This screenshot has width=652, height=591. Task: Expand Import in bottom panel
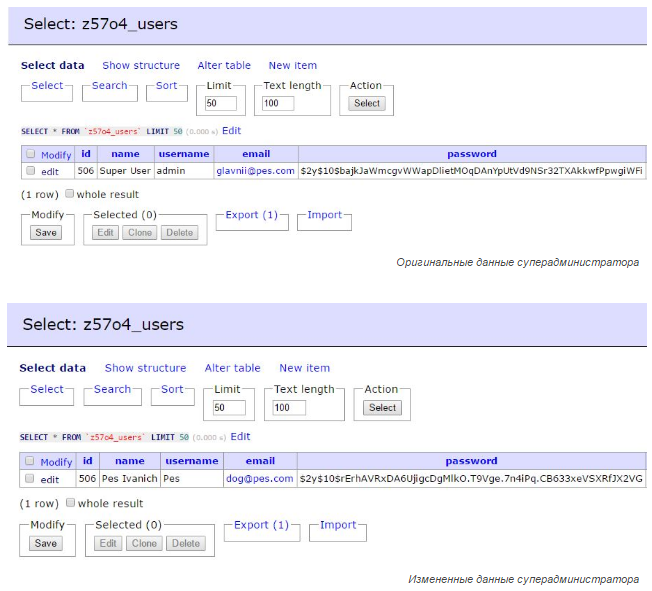pos(338,525)
